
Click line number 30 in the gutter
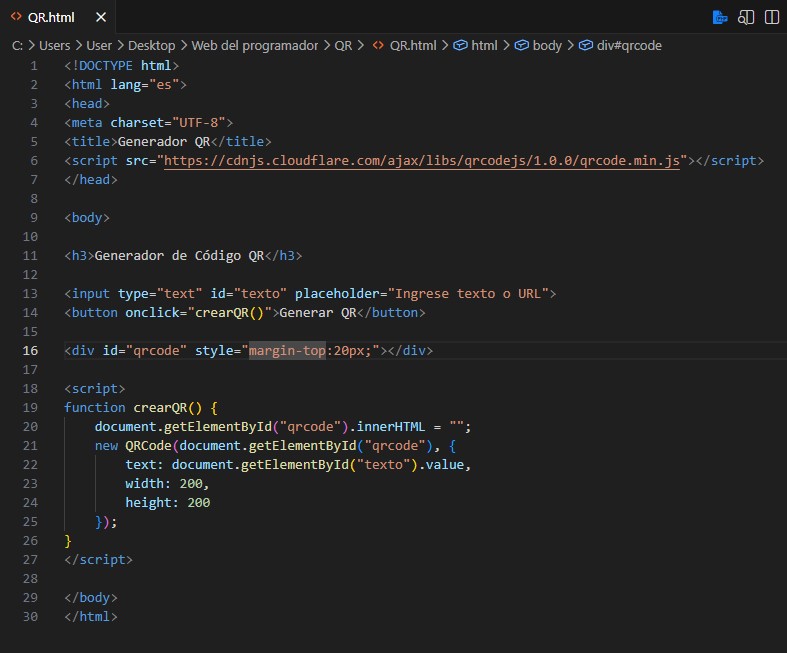30,616
